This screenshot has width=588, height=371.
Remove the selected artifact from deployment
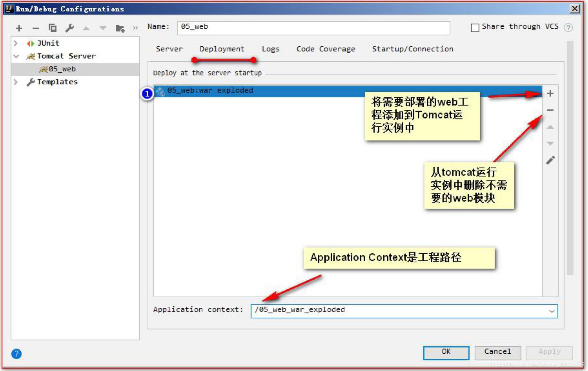click(x=550, y=110)
